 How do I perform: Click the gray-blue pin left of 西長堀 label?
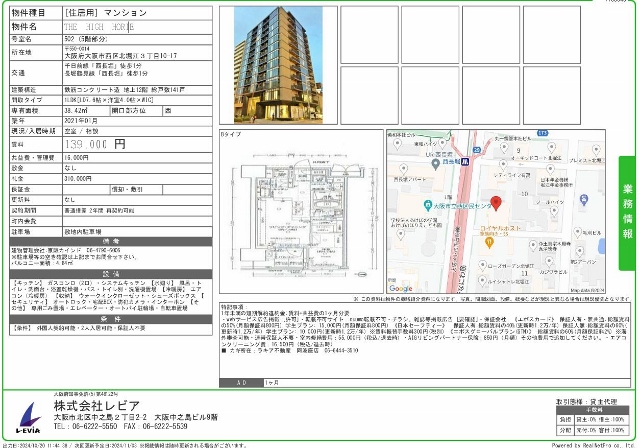pos(435,164)
